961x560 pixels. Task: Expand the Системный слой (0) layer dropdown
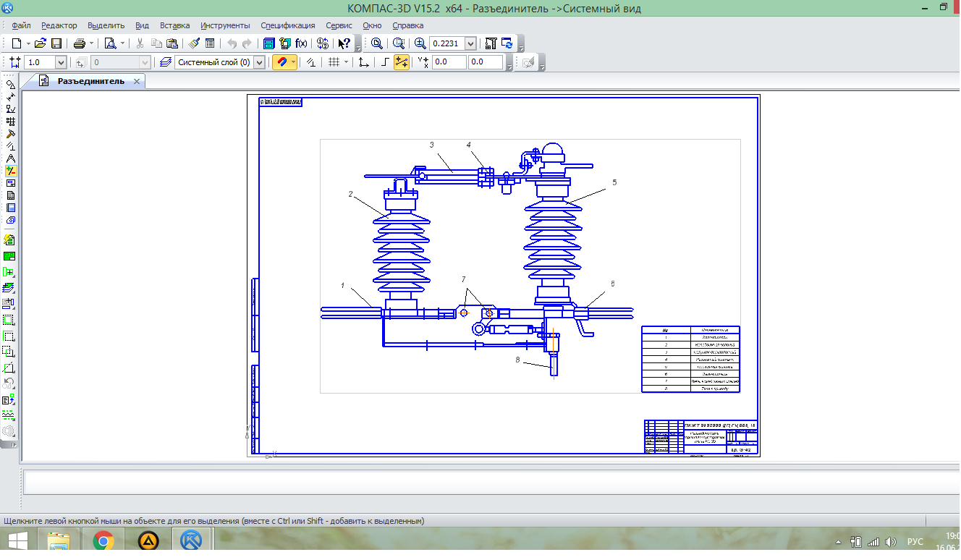coord(260,62)
